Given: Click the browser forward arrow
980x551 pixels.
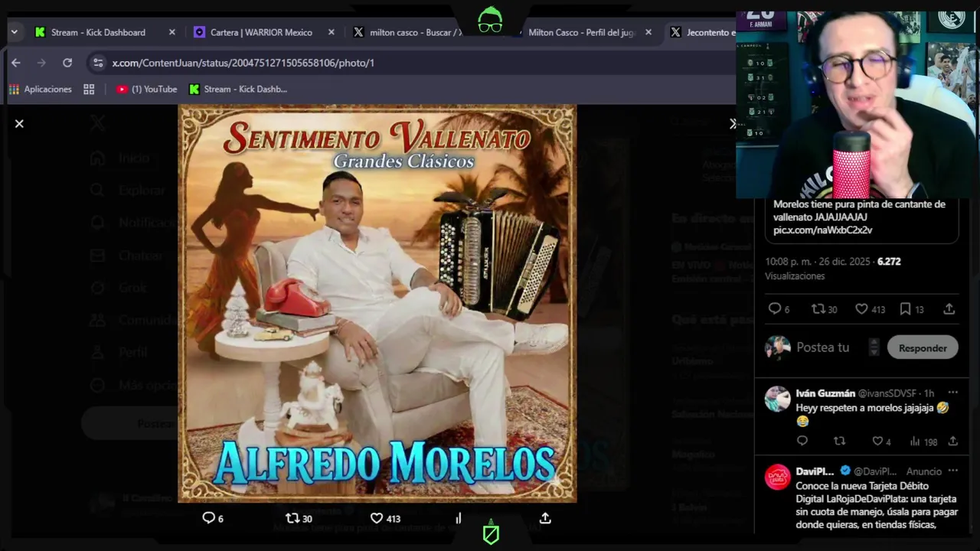Looking at the screenshot, I should (x=41, y=63).
